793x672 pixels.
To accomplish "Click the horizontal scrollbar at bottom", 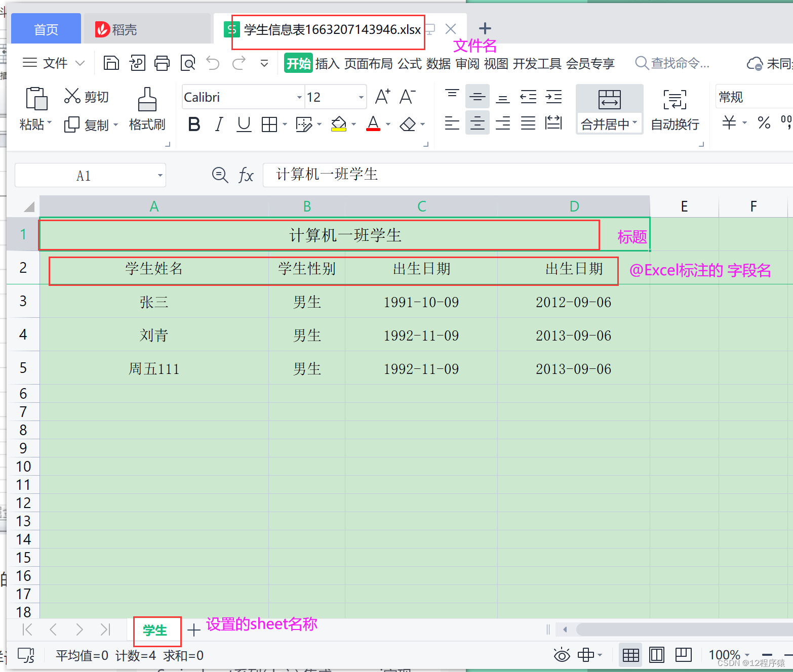I will pos(684,629).
